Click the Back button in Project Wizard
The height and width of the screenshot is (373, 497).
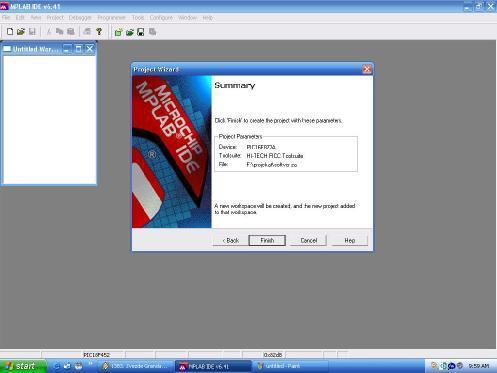click(x=231, y=240)
